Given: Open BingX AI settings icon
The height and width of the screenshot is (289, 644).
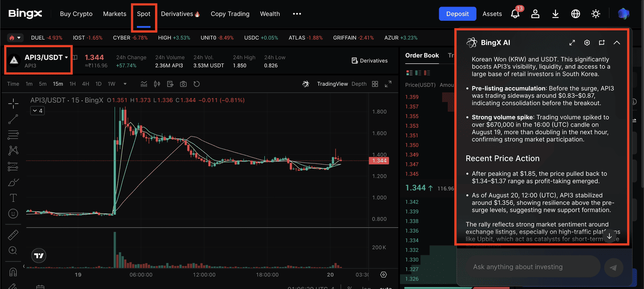Looking at the screenshot, I should 587,43.
